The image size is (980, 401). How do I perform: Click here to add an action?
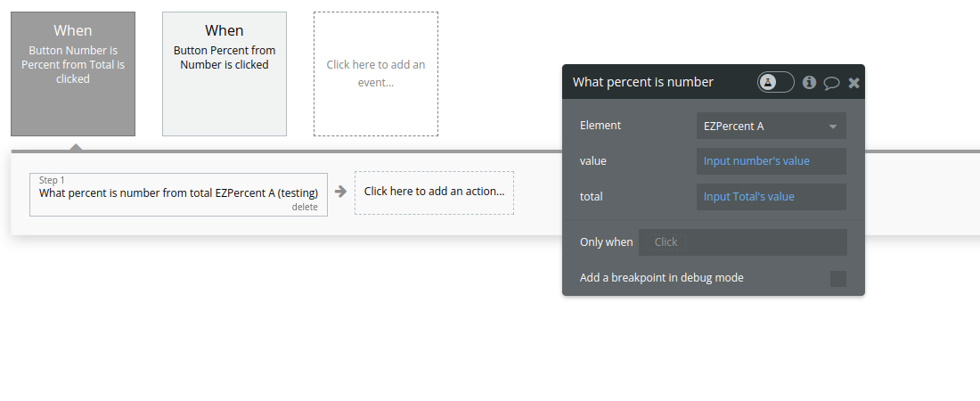point(434,192)
